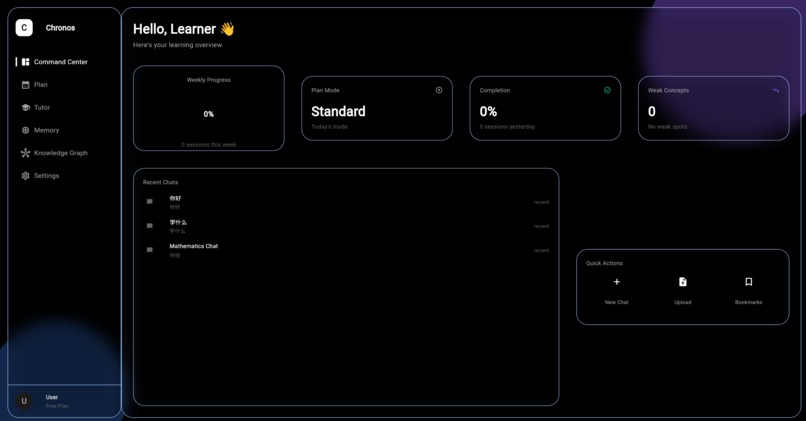The height and width of the screenshot is (421, 806).
Task: Click the "Chronos" app name text
Action: 60,28
